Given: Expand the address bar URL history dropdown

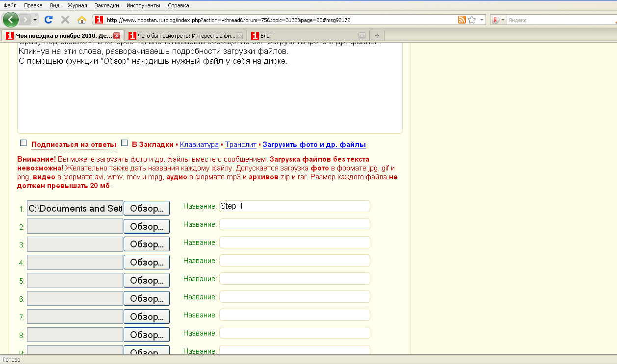Looking at the screenshot, I should (482, 20).
